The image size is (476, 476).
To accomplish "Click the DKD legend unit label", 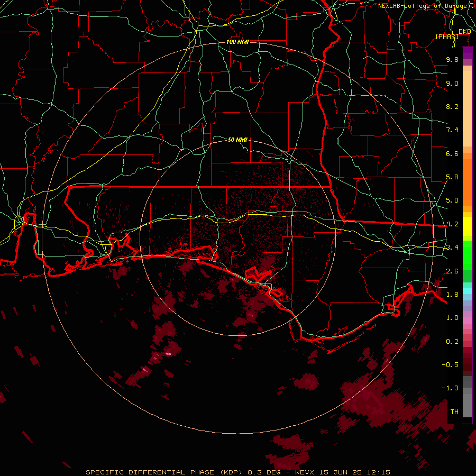I will click(464, 32).
